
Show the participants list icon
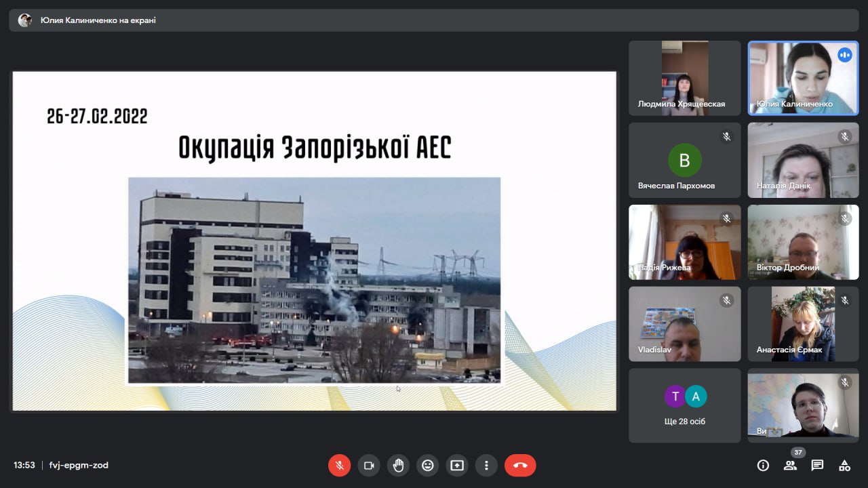click(x=790, y=466)
